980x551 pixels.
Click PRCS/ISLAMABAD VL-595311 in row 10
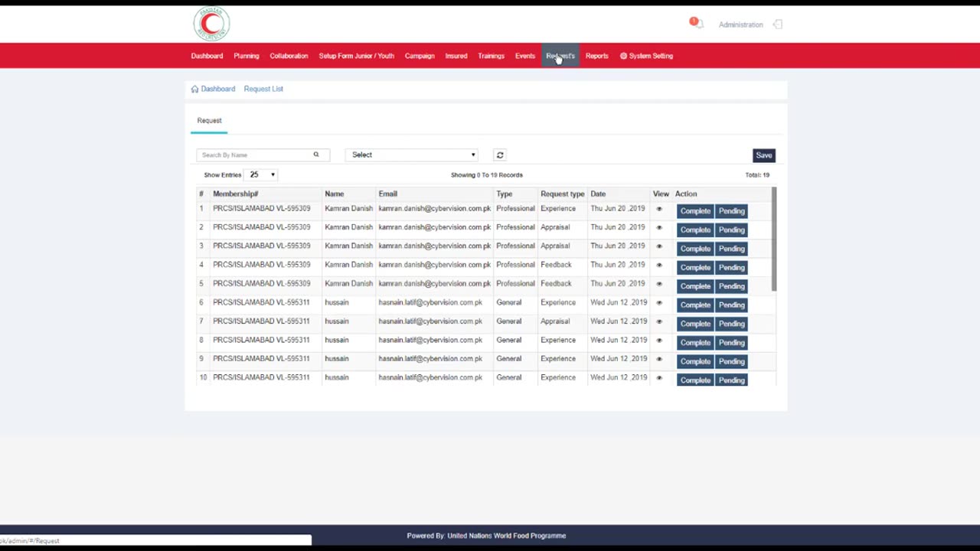pos(261,377)
